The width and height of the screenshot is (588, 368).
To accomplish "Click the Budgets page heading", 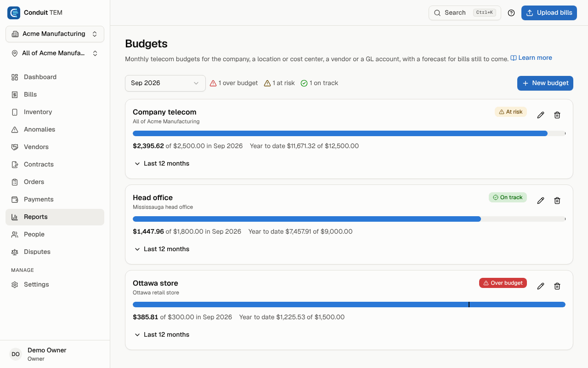I will pyautogui.click(x=146, y=44).
